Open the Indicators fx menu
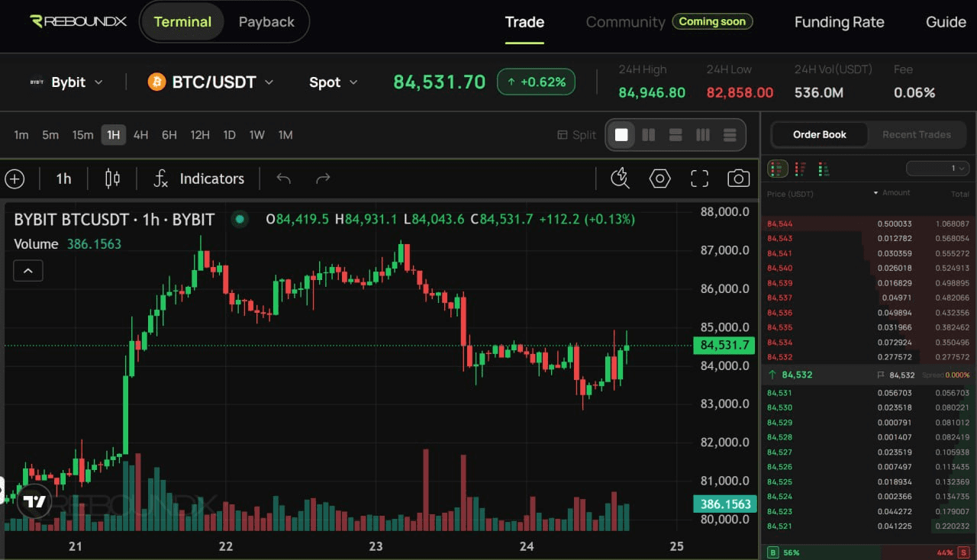 click(x=198, y=179)
